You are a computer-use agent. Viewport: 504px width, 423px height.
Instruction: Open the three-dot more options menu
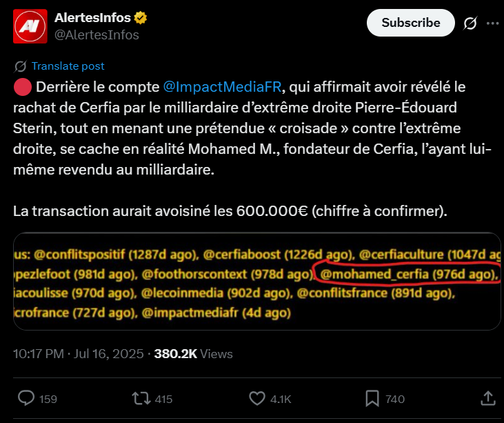[x=492, y=23]
